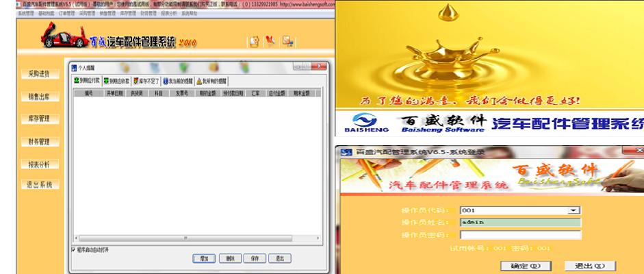Click the 科目 column header
644x274 pixels.
tap(158, 93)
